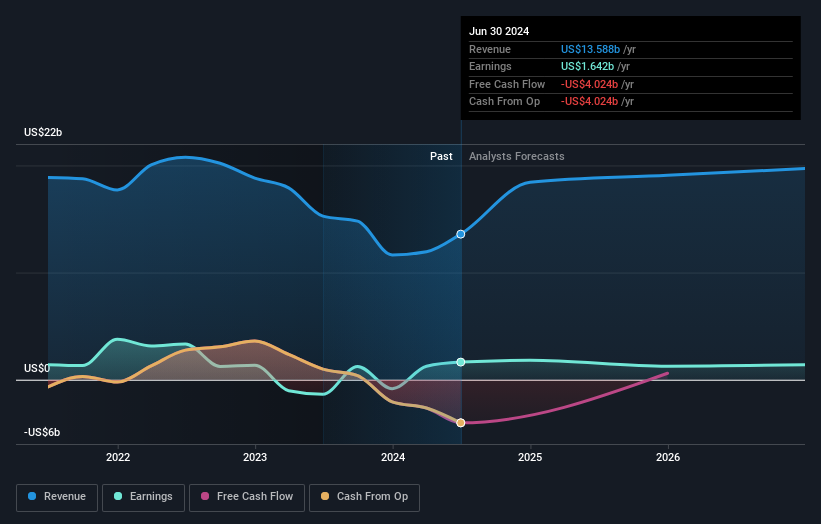
Task: Click the 2023 x-axis label
Action: tap(255, 458)
